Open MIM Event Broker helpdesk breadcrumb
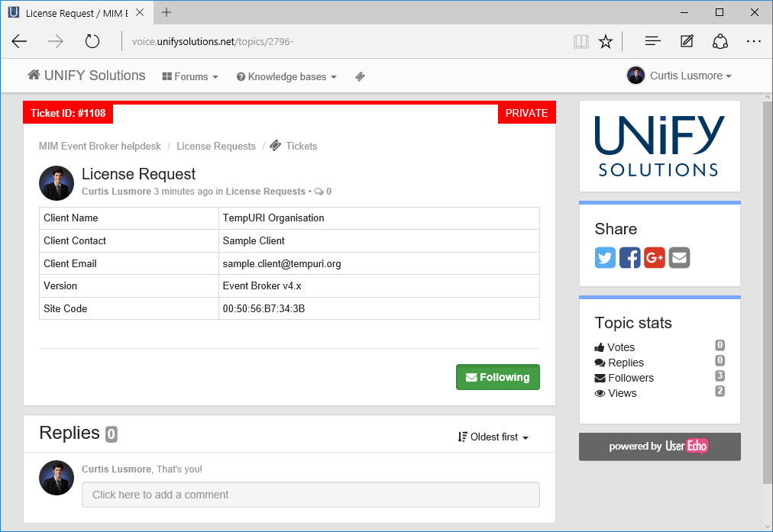 [x=100, y=147]
